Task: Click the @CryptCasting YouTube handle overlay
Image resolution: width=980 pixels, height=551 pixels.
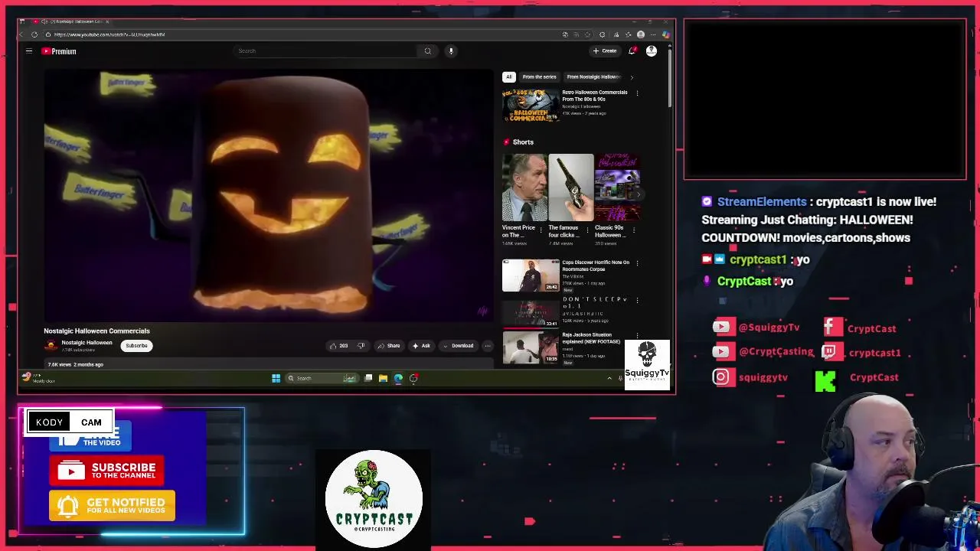Action: [763, 352]
